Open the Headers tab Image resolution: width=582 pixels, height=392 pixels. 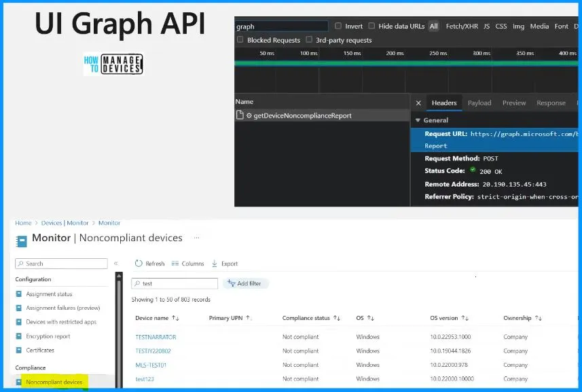pos(444,103)
